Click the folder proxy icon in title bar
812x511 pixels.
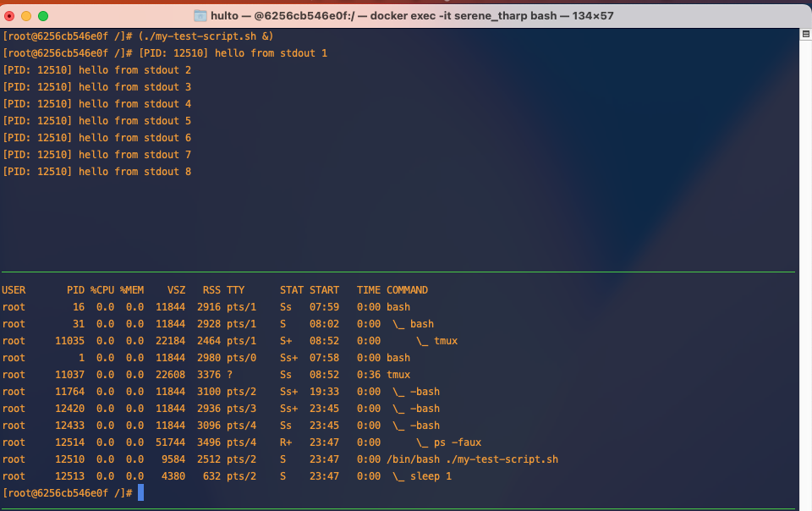coord(200,16)
